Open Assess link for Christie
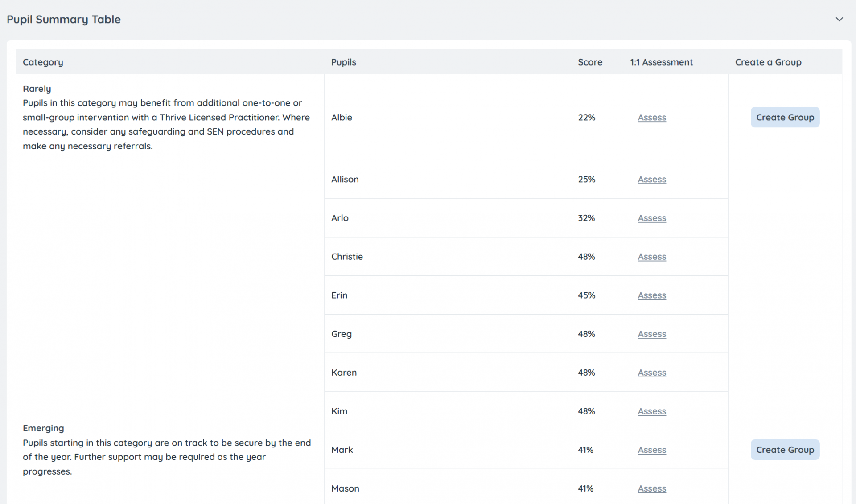Image resolution: width=856 pixels, height=504 pixels. click(x=651, y=257)
